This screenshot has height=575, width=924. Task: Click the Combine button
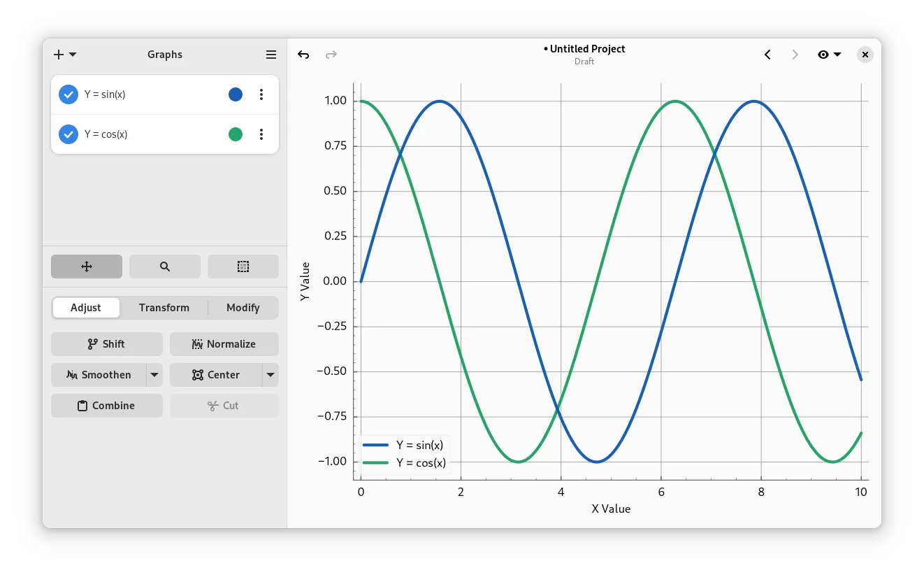(106, 406)
